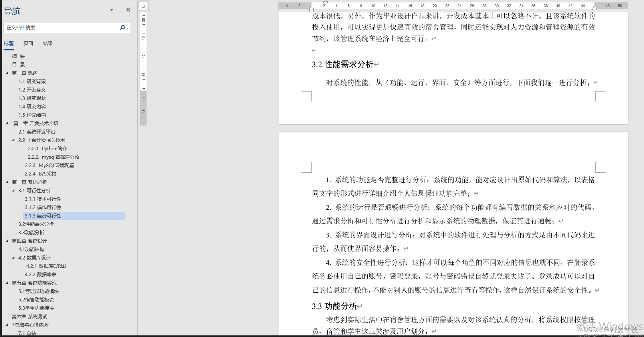The height and width of the screenshot is (337, 644).
Task: Switch to the 页面 tab
Action: (28, 43)
